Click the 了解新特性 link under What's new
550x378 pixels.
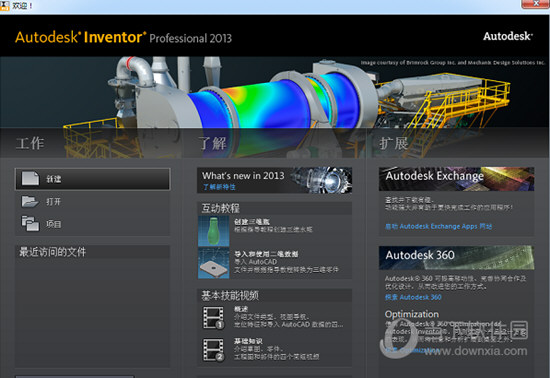pos(219,187)
